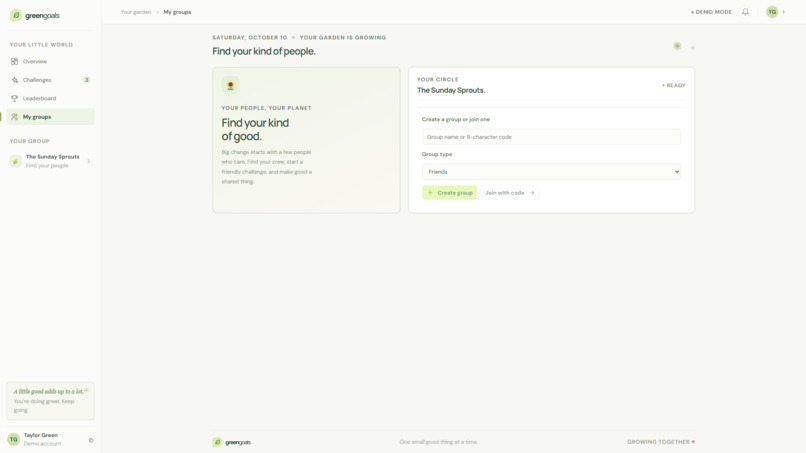806x453 pixels.
Task: Click the DEMO MODE indicator
Action: tap(711, 12)
